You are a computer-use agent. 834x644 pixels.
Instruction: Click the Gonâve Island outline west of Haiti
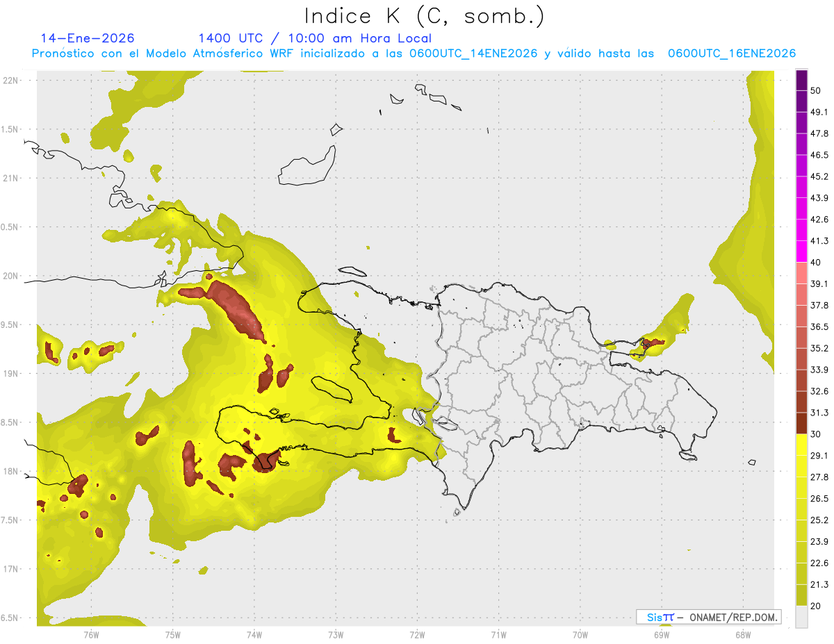pos(333,388)
